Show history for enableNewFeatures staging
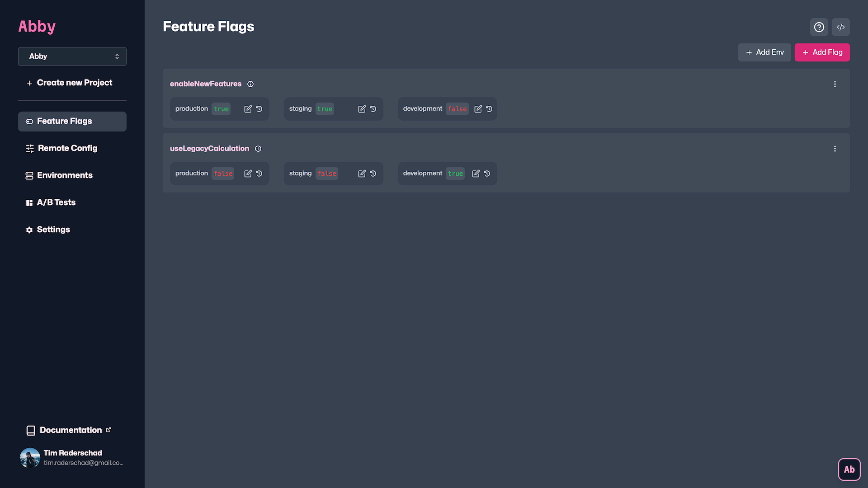The image size is (868, 488). click(373, 109)
